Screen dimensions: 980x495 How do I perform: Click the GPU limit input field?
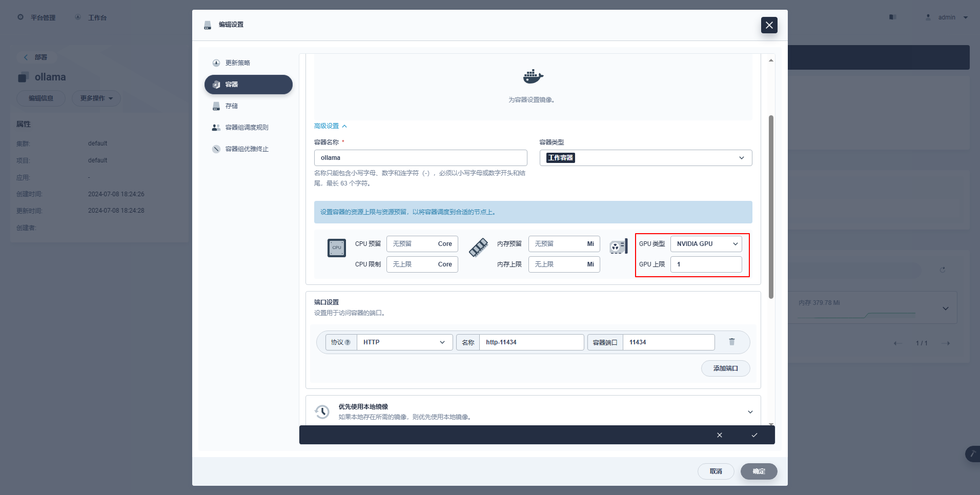click(706, 264)
